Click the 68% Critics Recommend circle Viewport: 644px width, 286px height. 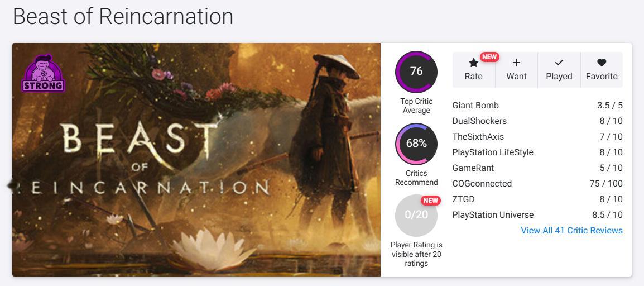click(416, 144)
